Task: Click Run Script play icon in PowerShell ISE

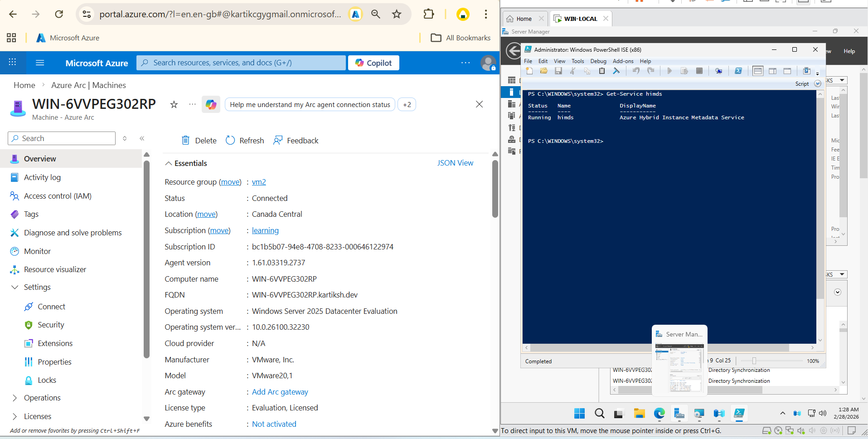Action: pos(670,71)
